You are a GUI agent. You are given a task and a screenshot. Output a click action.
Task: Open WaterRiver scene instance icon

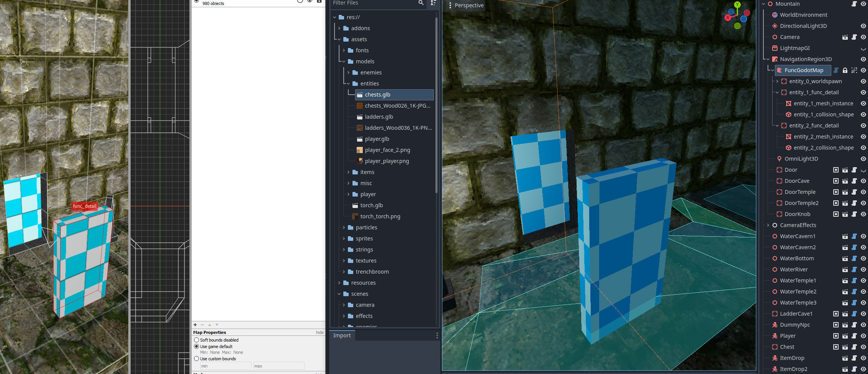coord(845,269)
